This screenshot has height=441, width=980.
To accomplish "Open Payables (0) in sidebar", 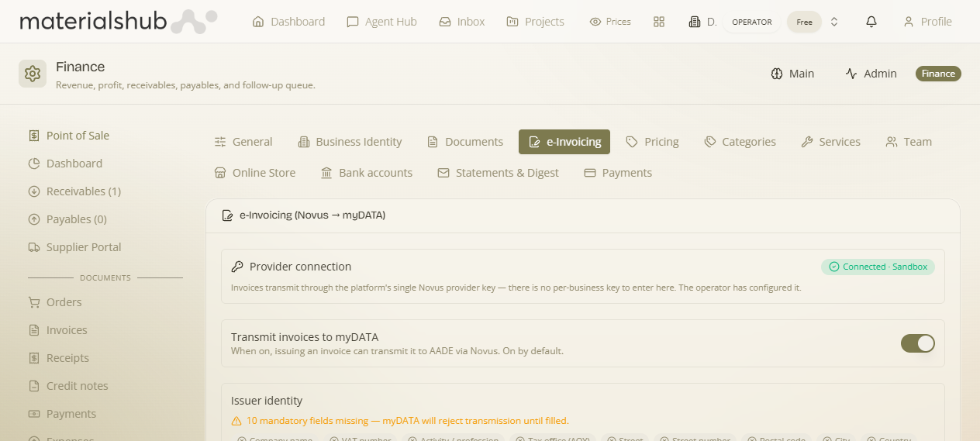I will 67,219.
